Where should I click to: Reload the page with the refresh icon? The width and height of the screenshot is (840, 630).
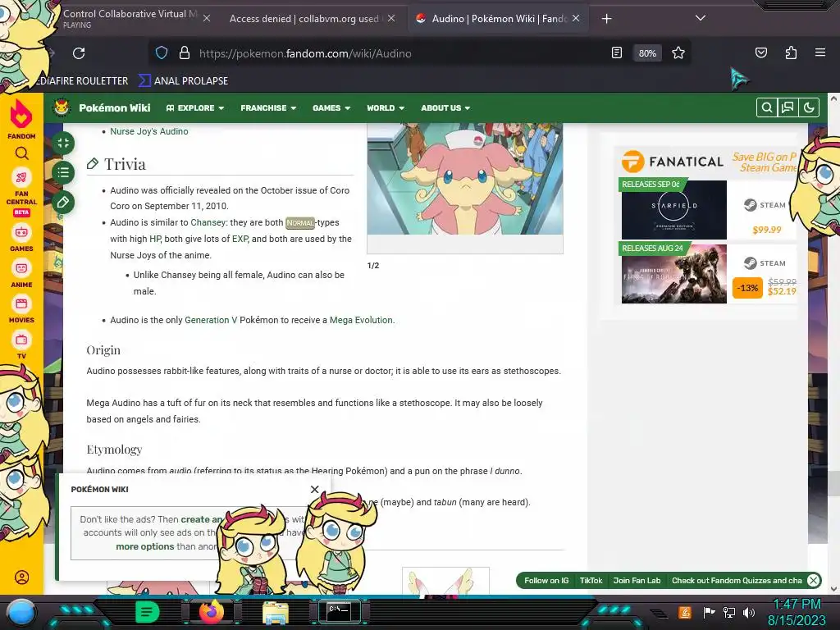pos(79,53)
